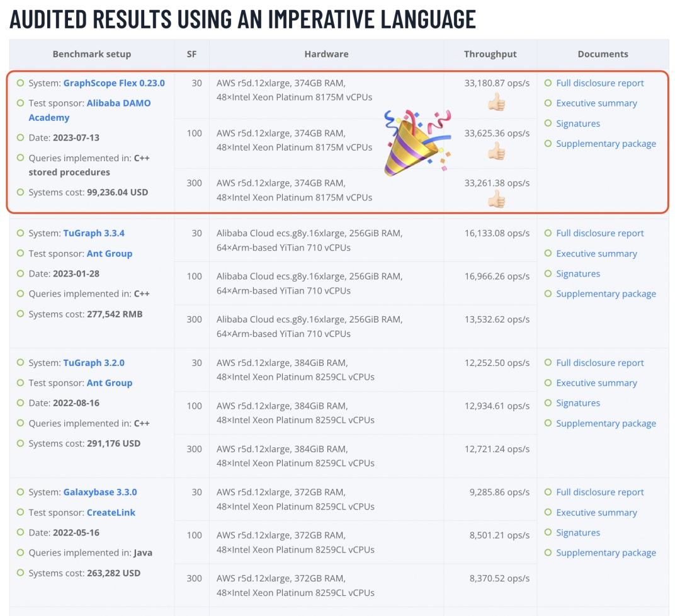Image resolution: width=680 pixels, height=616 pixels.
Task: Open the GraphScope Flex 0.23.0 system link
Action: [114, 83]
